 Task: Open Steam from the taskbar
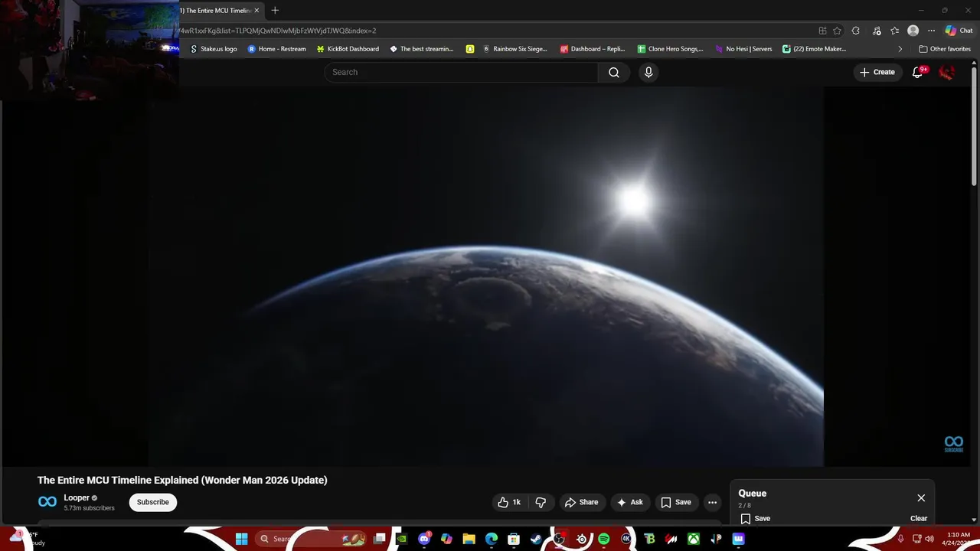536,539
